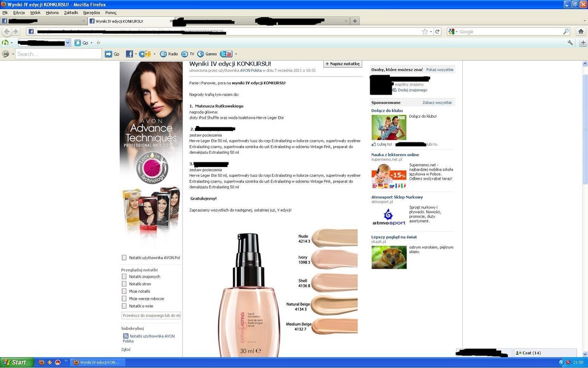Viewport: 588px width, 368px height.
Task: Open the Widok menu
Action: [35, 13]
